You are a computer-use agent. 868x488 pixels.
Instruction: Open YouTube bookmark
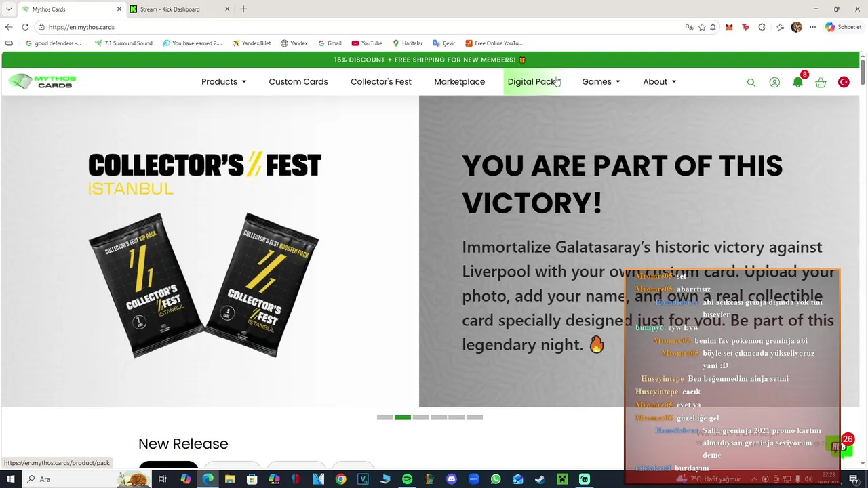pyautogui.click(x=367, y=43)
